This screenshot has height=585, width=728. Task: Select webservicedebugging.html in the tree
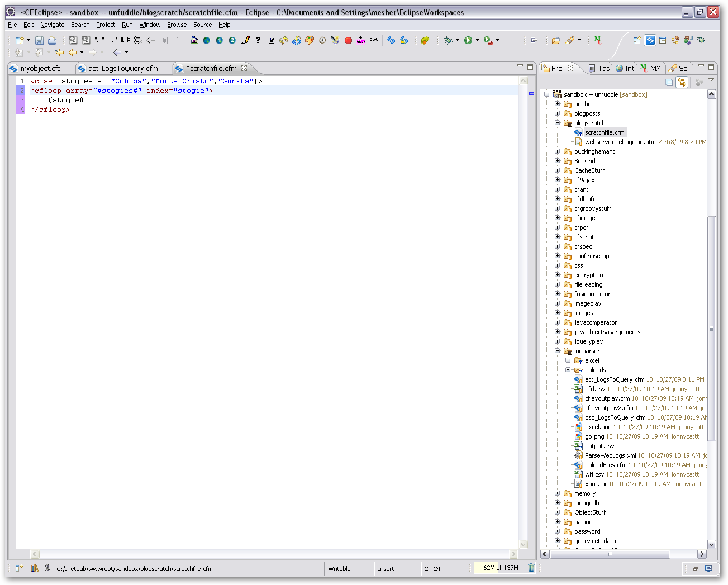pos(621,142)
